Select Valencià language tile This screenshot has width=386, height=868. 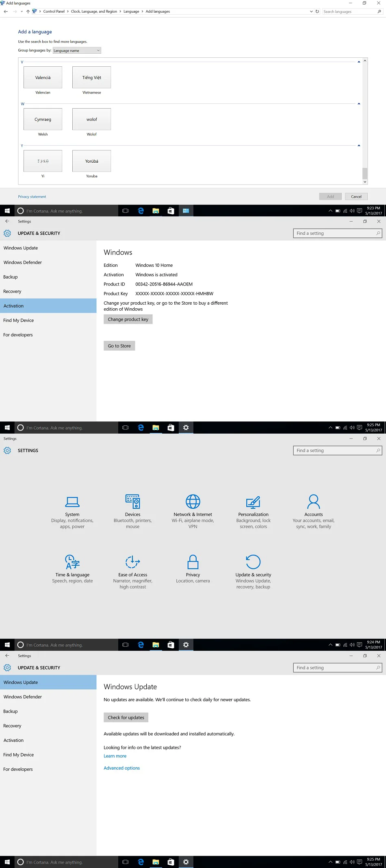43,77
